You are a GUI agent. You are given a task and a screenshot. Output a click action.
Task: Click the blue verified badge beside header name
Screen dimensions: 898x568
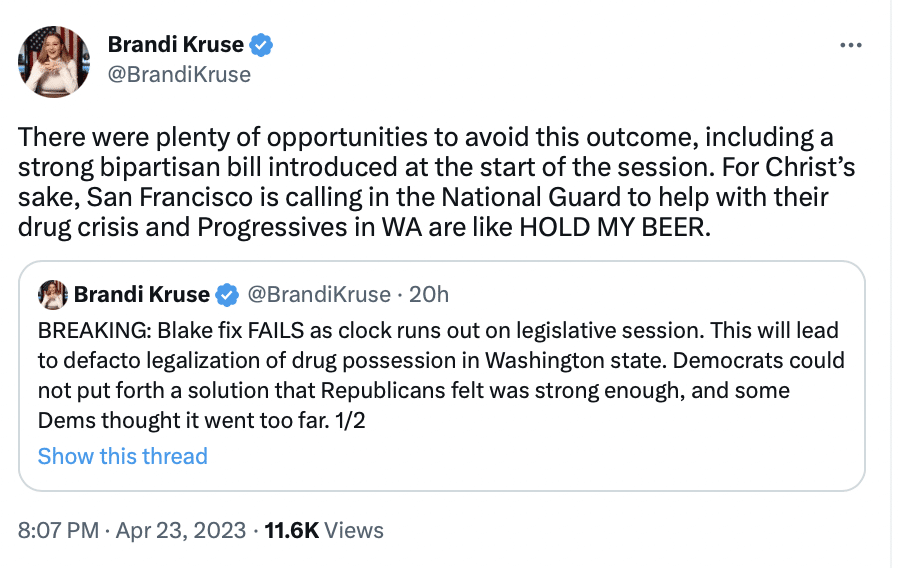pos(261,45)
